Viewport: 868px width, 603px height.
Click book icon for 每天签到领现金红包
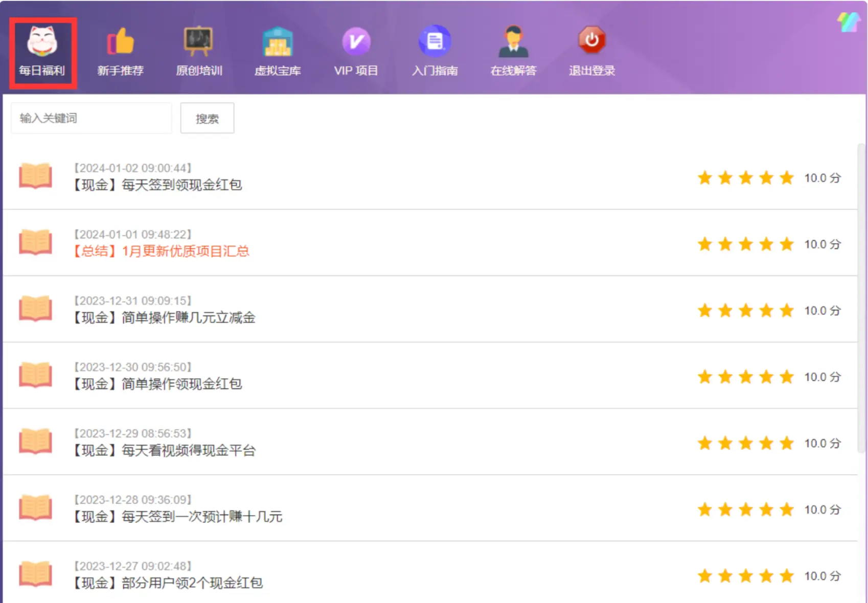coord(35,176)
